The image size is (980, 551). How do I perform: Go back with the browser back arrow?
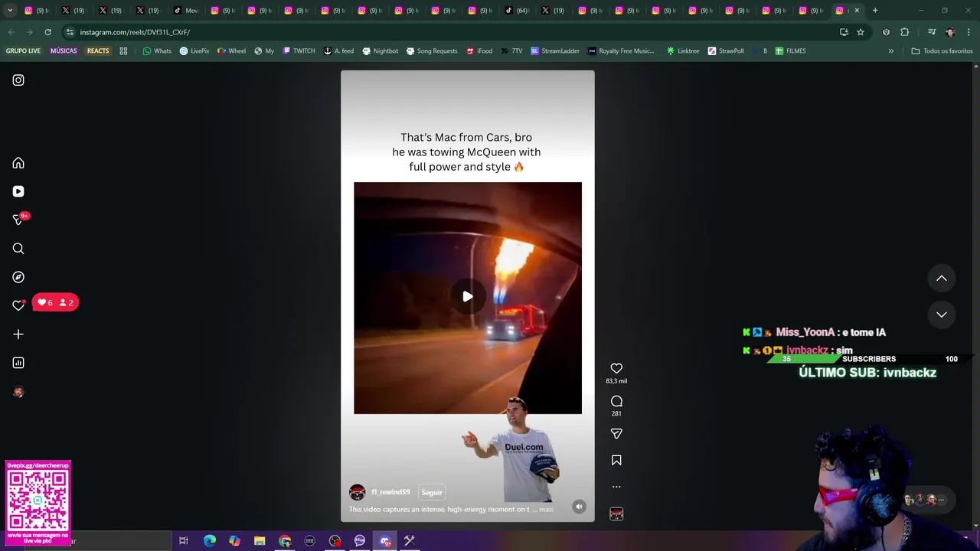tap(11, 32)
